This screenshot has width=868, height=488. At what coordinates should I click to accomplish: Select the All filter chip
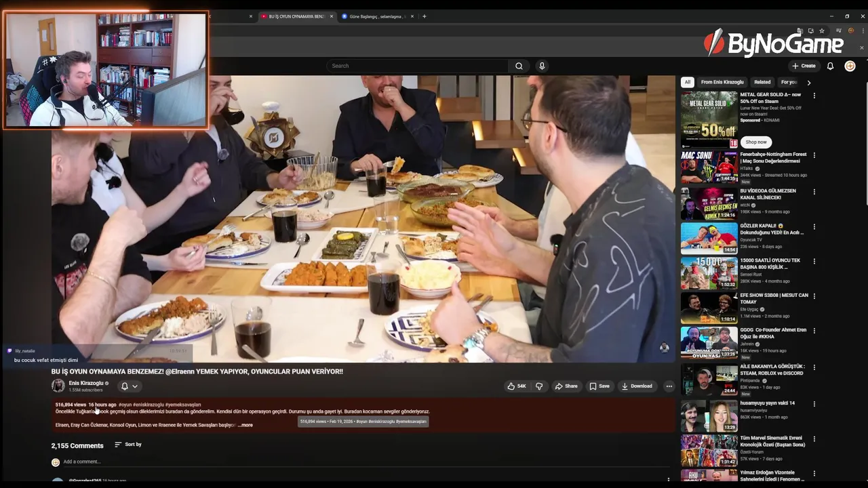[x=687, y=82]
